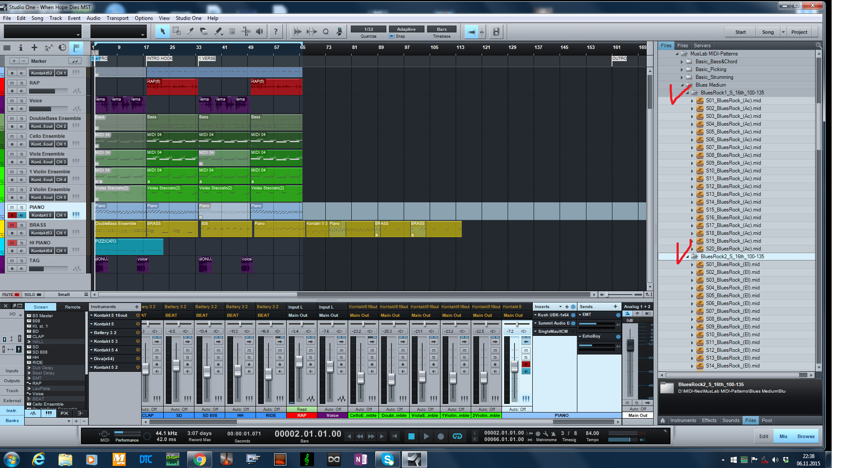Select the Paint pencil tool
The image size is (868, 468).
point(218,31)
